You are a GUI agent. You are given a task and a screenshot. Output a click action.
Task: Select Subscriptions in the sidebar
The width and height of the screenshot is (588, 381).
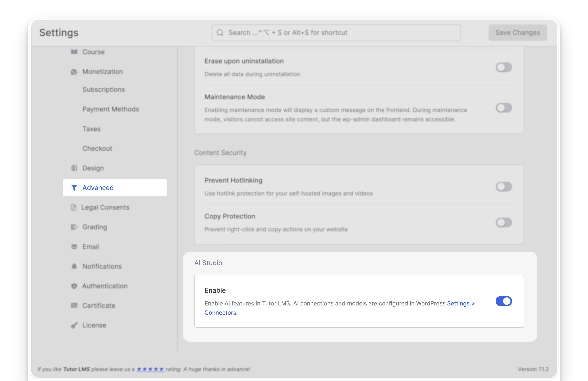pos(103,90)
